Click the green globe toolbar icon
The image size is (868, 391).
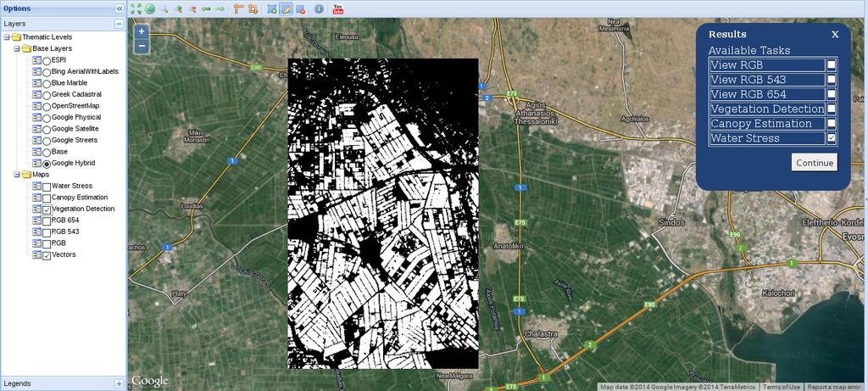click(149, 8)
